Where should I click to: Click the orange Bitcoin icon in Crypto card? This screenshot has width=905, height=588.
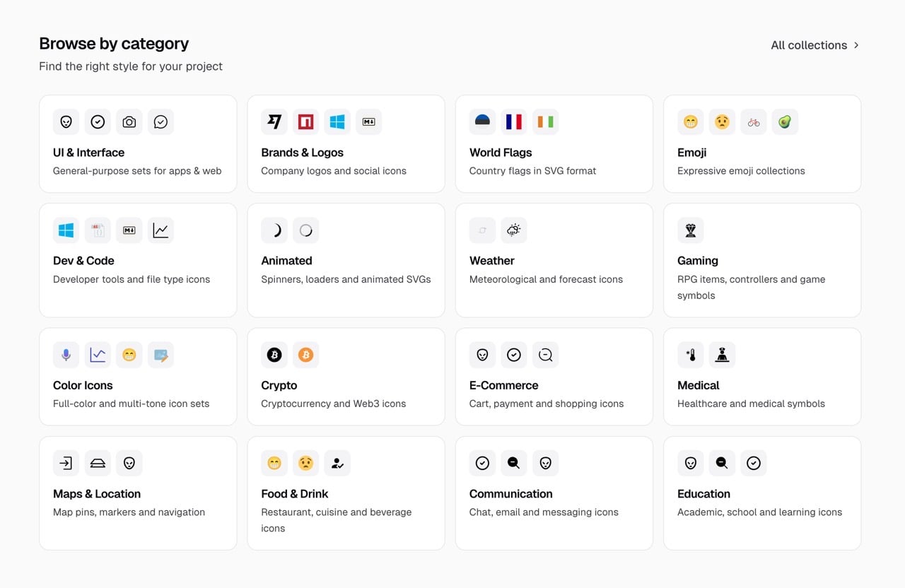coord(306,355)
